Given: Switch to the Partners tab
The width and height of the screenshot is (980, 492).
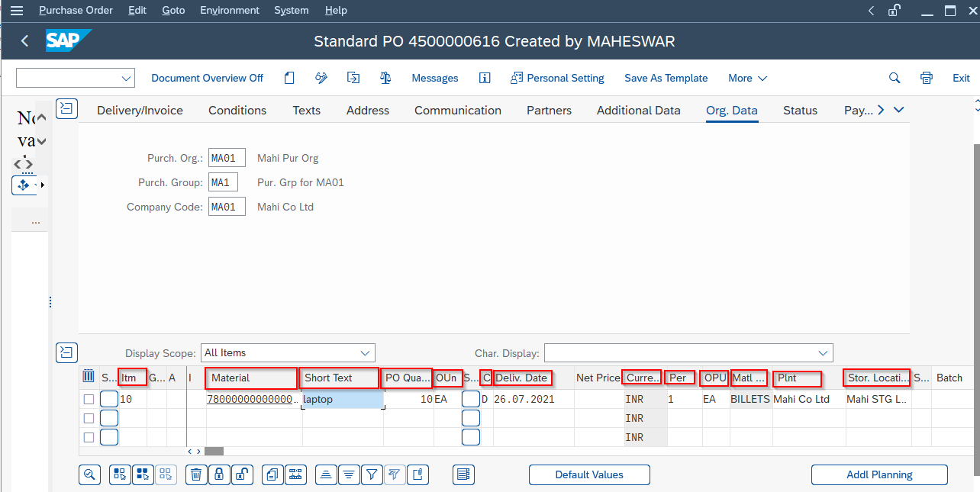Looking at the screenshot, I should click(x=549, y=110).
